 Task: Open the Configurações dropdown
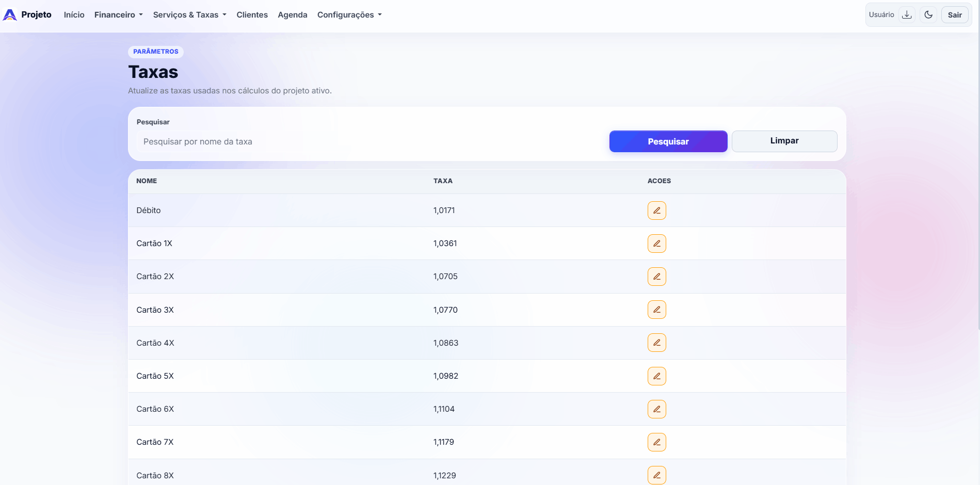click(349, 15)
